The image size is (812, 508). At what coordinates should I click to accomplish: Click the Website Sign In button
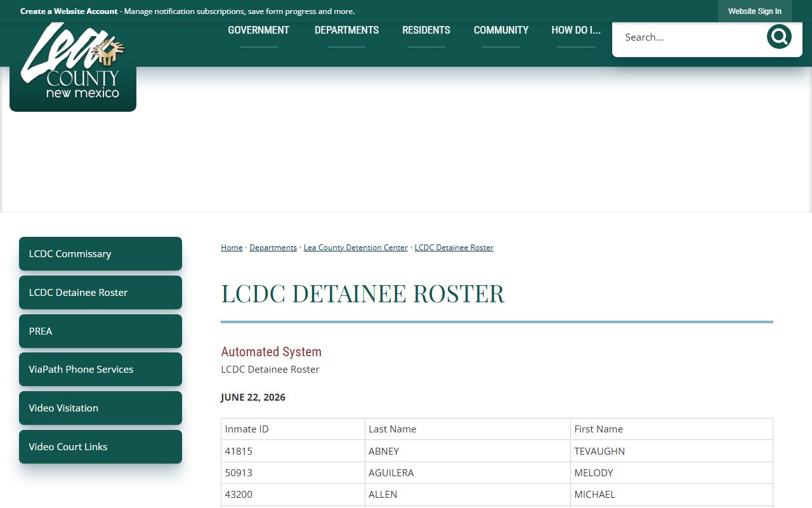[755, 11]
